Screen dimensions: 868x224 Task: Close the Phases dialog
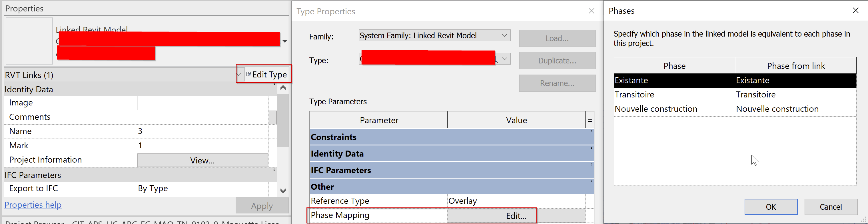(855, 11)
